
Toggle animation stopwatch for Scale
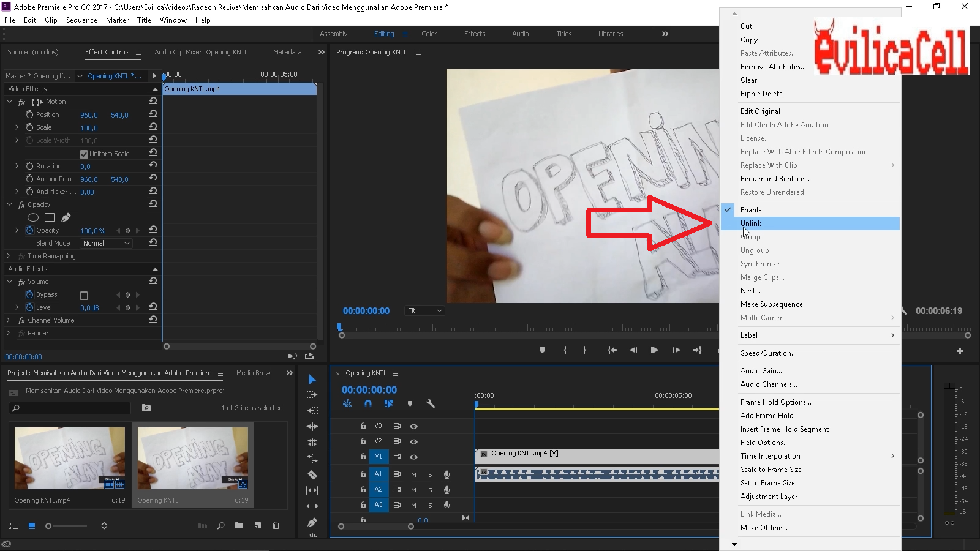pyautogui.click(x=29, y=127)
